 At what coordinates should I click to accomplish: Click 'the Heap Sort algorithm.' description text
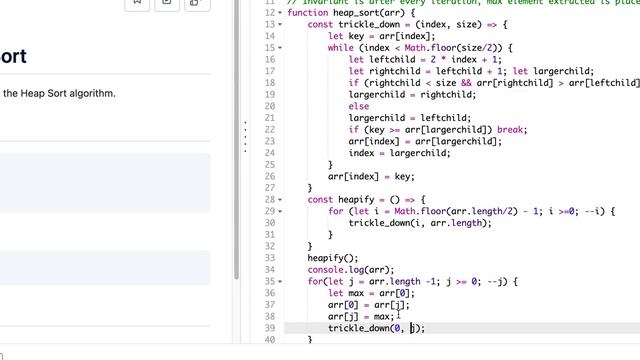pos(59,93)
